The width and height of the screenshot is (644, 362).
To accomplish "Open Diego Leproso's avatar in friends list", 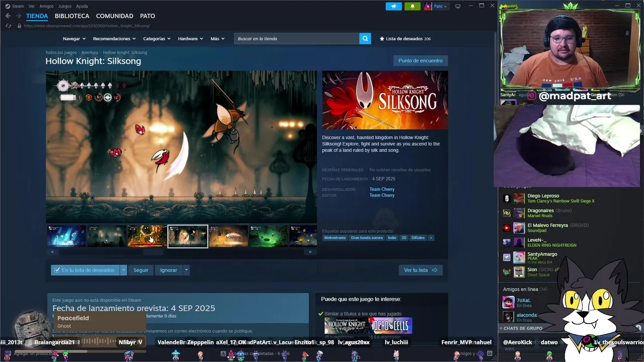I will [x=519, y=199].
